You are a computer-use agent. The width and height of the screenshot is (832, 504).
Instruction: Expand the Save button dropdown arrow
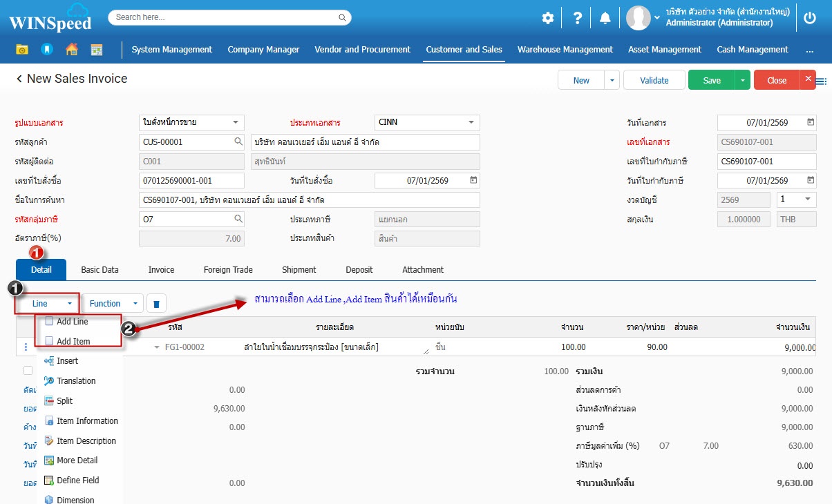tap(742, 81)
